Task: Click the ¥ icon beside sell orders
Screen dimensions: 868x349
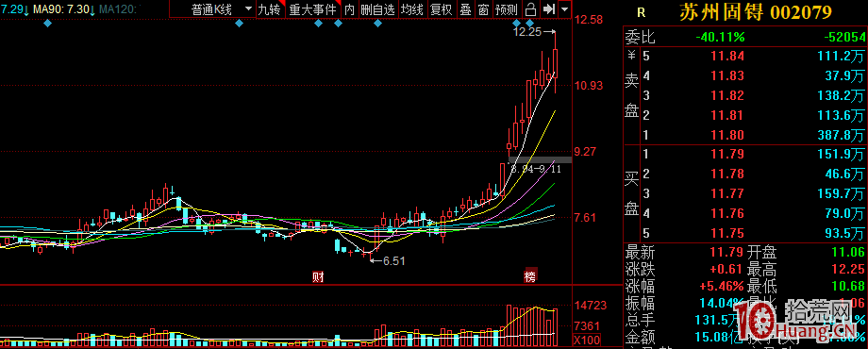Action: pyautogui.click(x=631, y=55)
